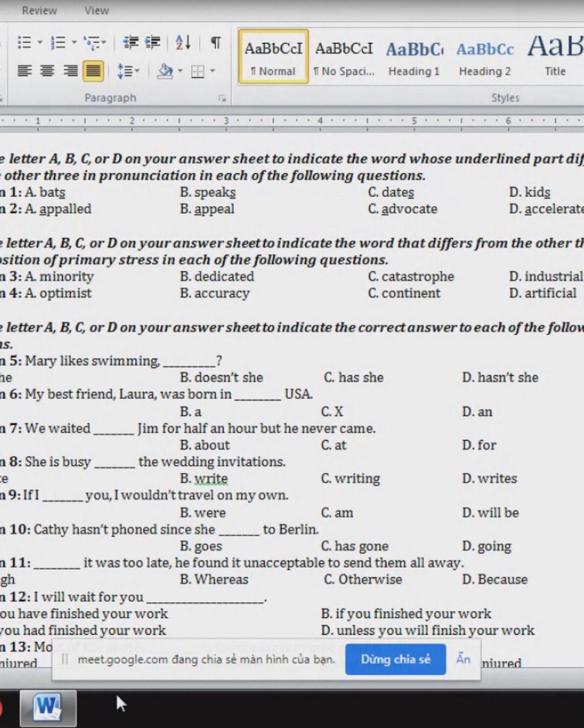This screenshot has height=728, width=584.
Task: Open the Review ribbon tab
Action: [39, 10]
